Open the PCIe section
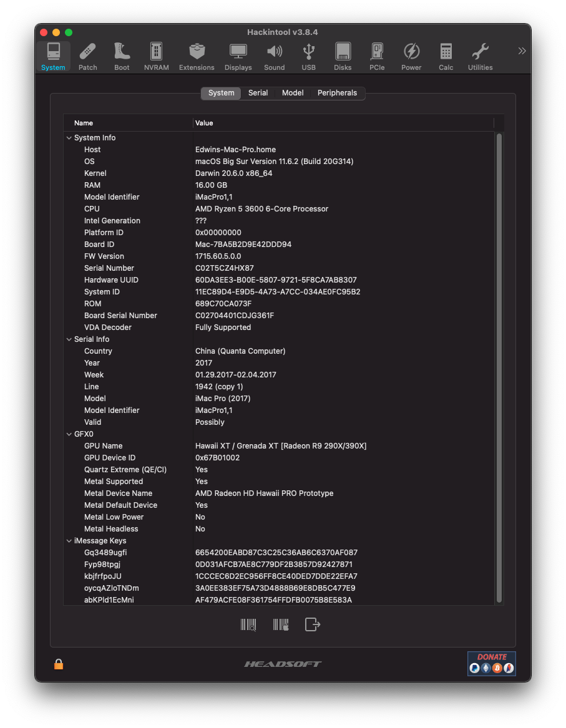Screen dimensions: 566x728 pos(377,57)
